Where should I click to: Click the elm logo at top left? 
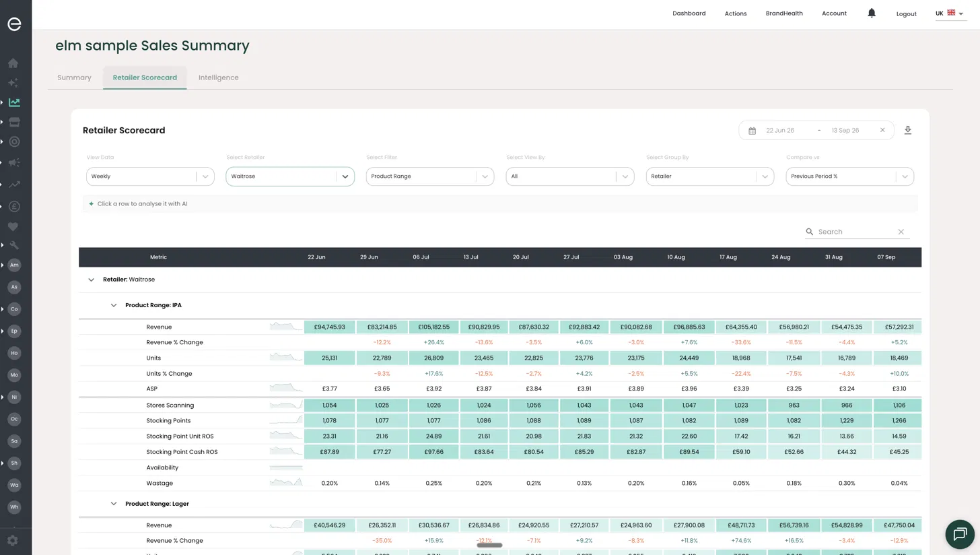pos(14,24)
